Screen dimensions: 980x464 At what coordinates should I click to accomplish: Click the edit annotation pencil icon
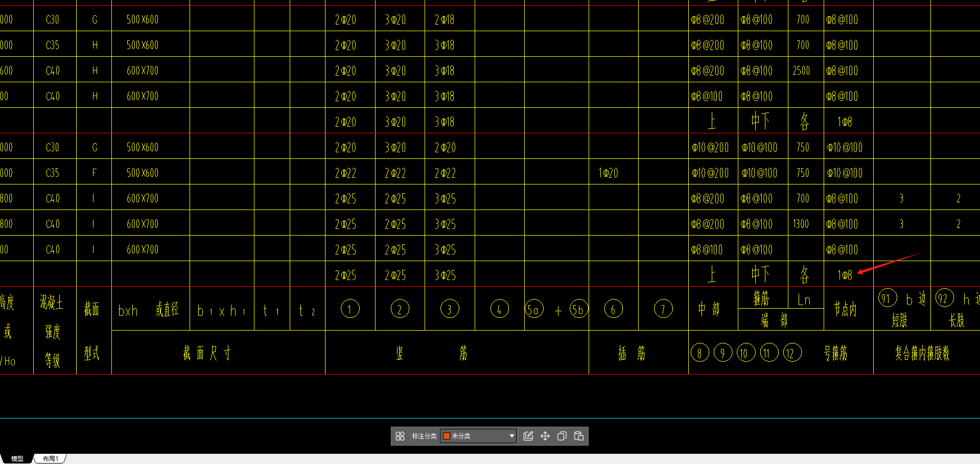click(528, 436)
